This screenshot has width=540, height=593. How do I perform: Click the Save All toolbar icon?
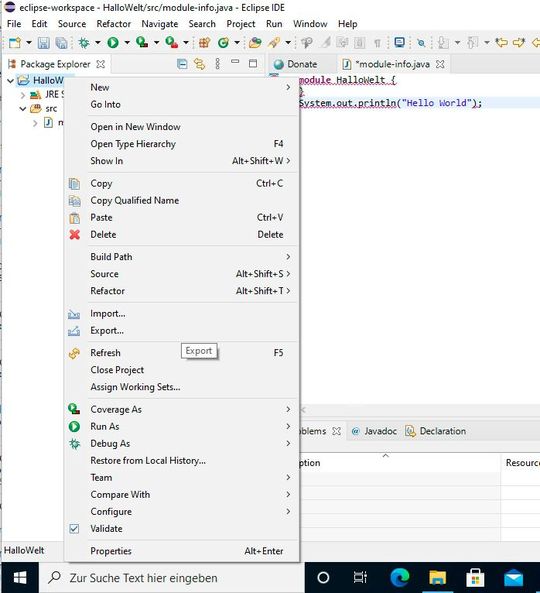tap(61, 43)
